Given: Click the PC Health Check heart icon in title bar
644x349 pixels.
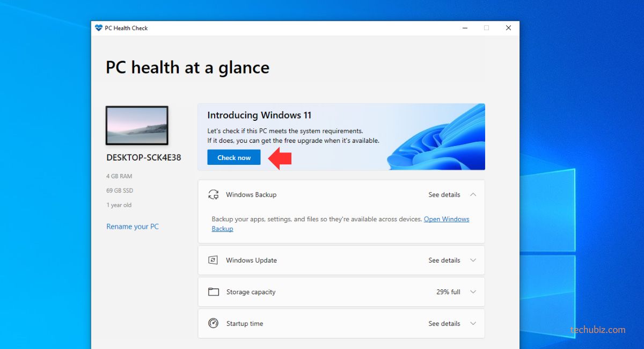Looking at the screenshot, I should click(98, 28).
